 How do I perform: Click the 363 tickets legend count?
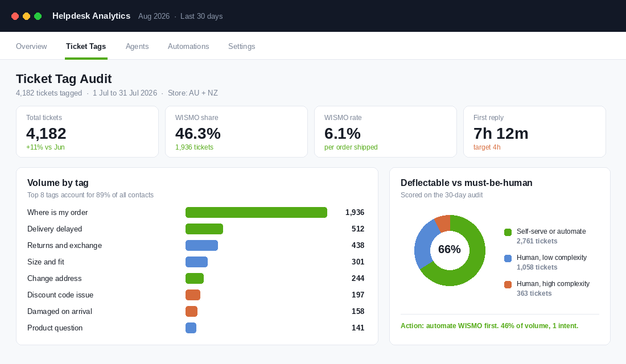point(534,293)
